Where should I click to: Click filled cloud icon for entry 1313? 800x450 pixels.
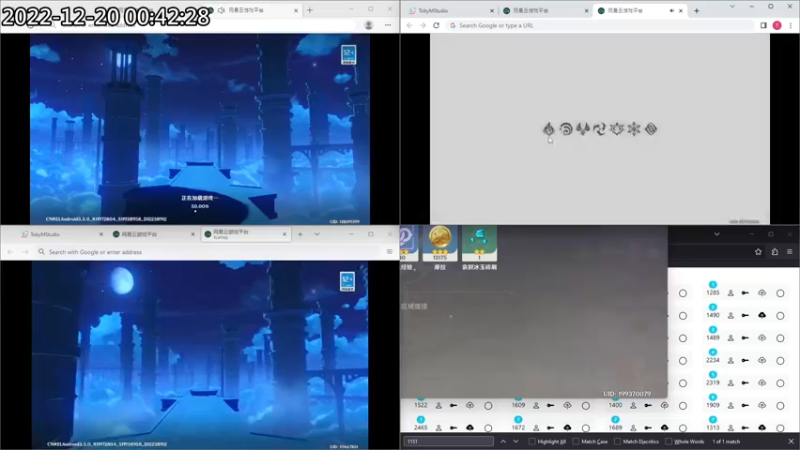point(762,428)
